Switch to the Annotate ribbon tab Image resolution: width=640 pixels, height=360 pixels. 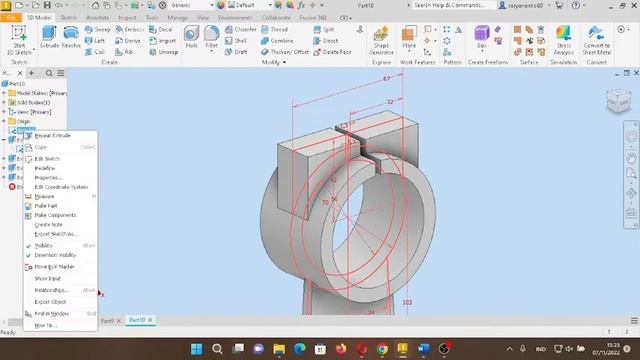pos(98,18)
